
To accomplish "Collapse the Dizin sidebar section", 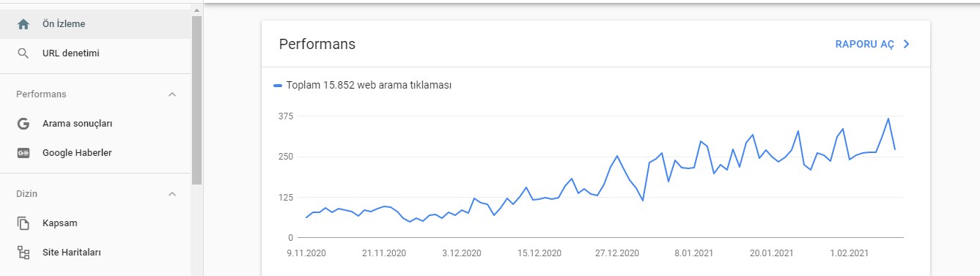I will pyautogui.click(x=172, y=194).
